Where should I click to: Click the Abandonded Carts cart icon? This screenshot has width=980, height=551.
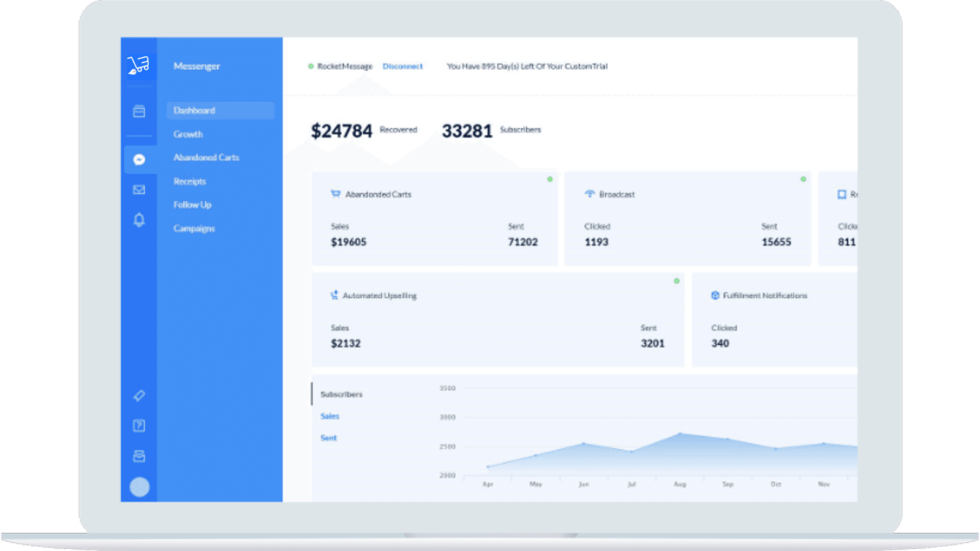tap(335, 193)
